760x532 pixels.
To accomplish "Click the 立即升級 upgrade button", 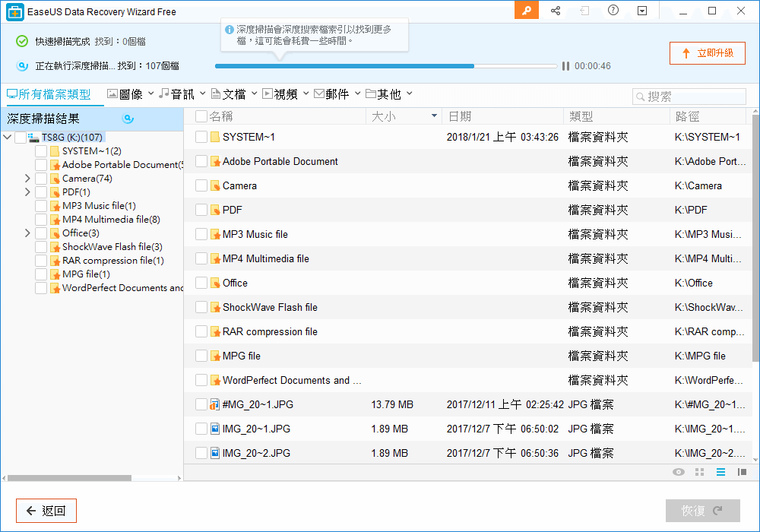I will tap(707, 53).
